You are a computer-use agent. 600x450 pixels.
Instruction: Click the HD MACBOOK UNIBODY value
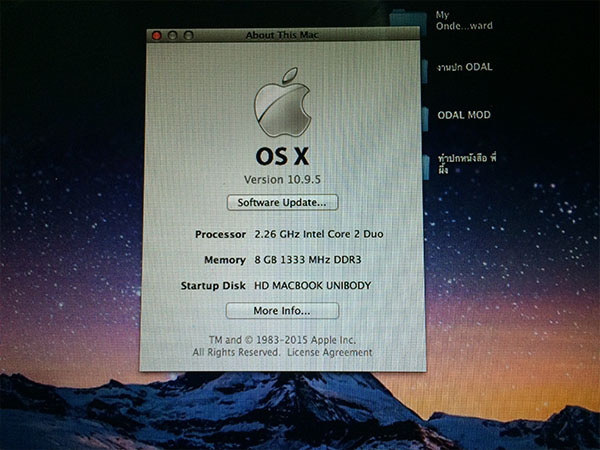click(313, 286)
